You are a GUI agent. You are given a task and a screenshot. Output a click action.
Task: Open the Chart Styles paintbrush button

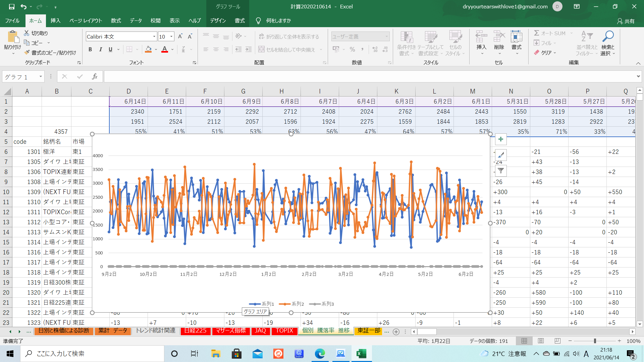[500, 155]
